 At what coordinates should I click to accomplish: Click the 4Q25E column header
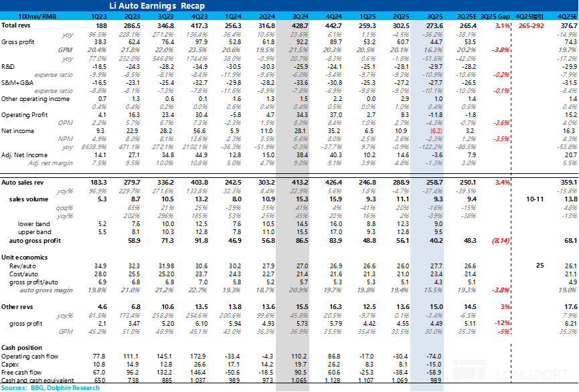(x=564, y=15)
